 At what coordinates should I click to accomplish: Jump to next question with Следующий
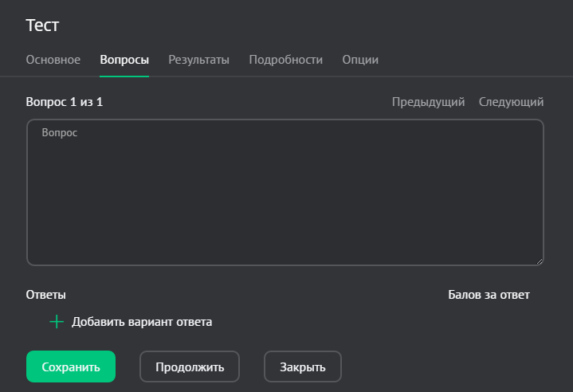511,102
